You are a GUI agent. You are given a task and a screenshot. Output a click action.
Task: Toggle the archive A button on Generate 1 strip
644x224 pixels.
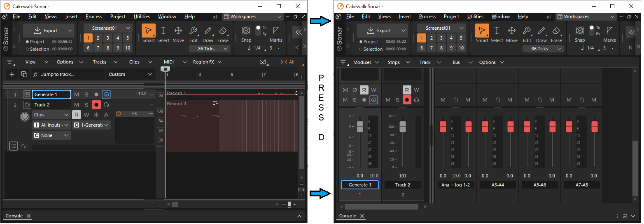click(374, 100)
